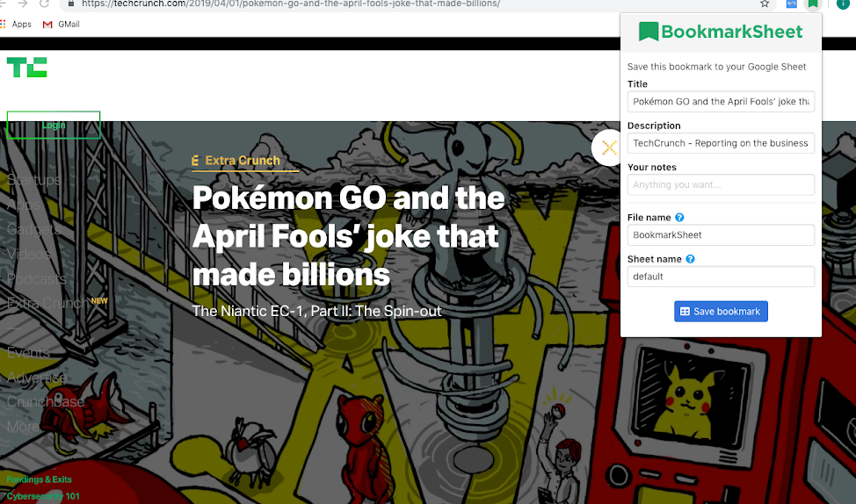Screen dimensions: 856x504
Task: Star this page in address bar
Action: click(x=765, y=4)
